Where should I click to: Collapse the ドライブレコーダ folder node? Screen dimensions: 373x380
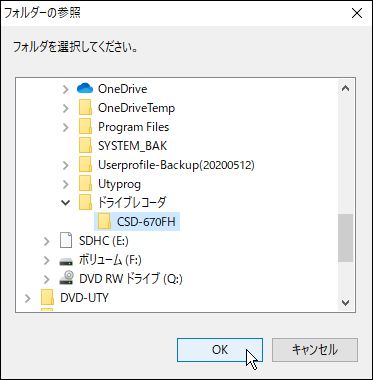66,203
